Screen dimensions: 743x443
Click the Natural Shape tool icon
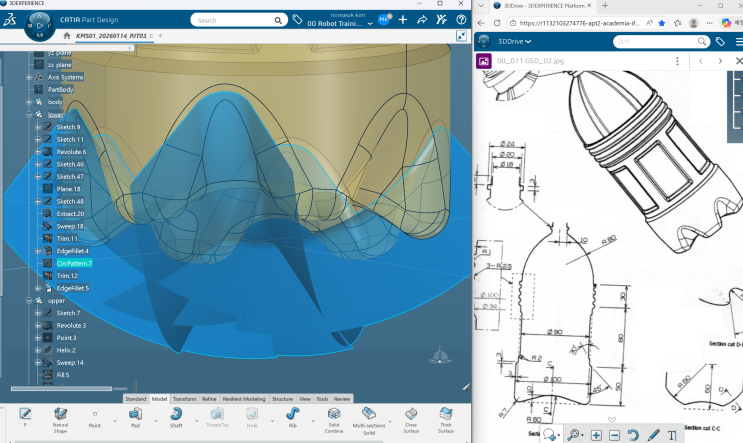point(60,414)
